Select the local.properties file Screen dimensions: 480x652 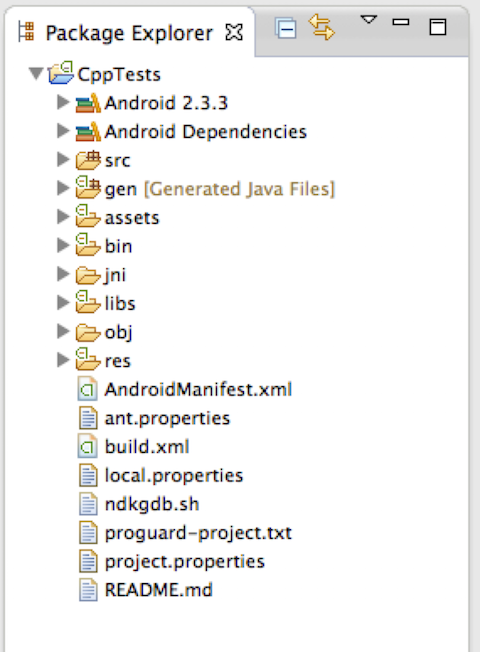click(174, 476)
